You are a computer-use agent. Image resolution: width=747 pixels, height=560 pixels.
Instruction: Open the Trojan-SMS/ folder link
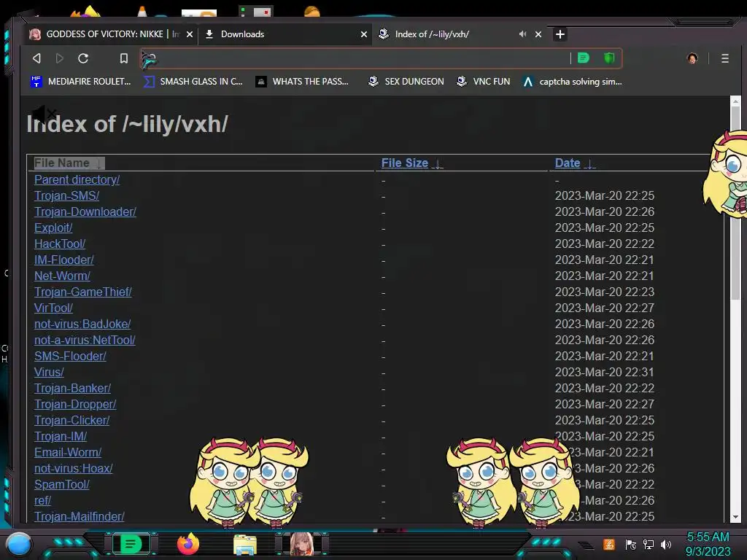(66, 195)
